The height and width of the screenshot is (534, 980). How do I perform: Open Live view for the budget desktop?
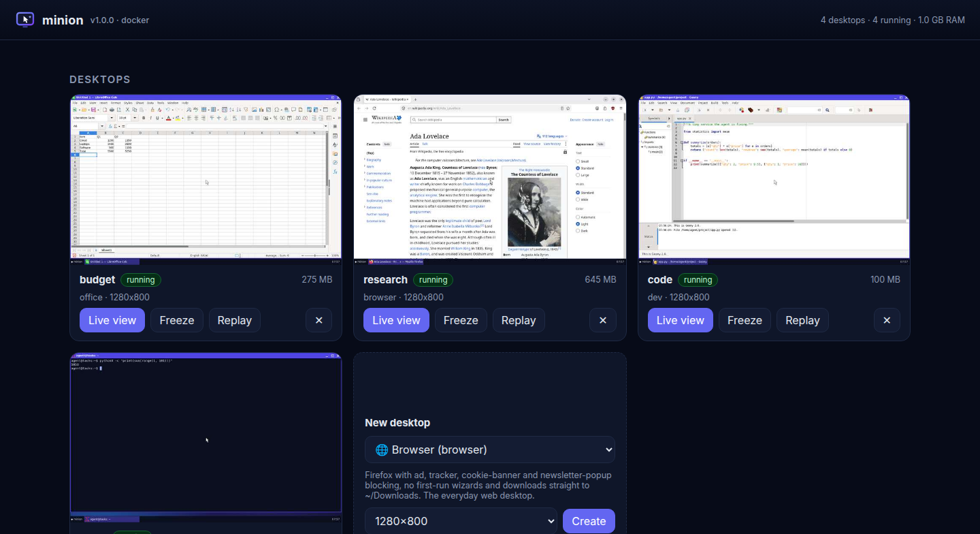click(x=112, y=320)
